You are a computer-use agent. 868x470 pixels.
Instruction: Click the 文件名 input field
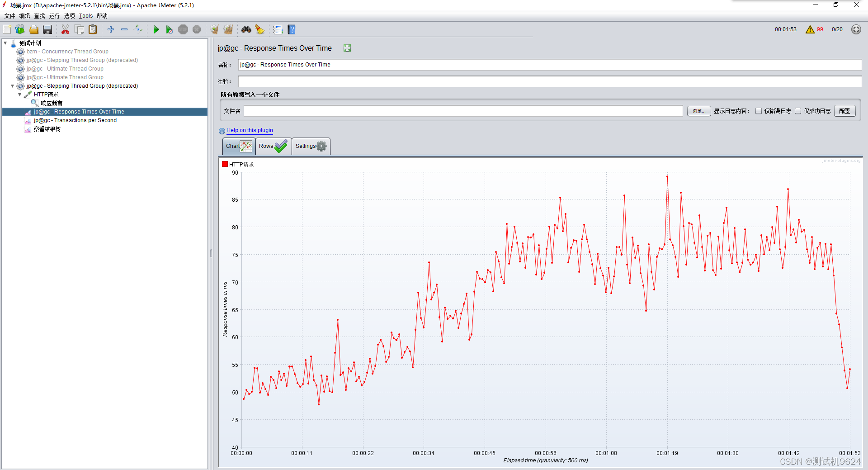pos(463,111)
